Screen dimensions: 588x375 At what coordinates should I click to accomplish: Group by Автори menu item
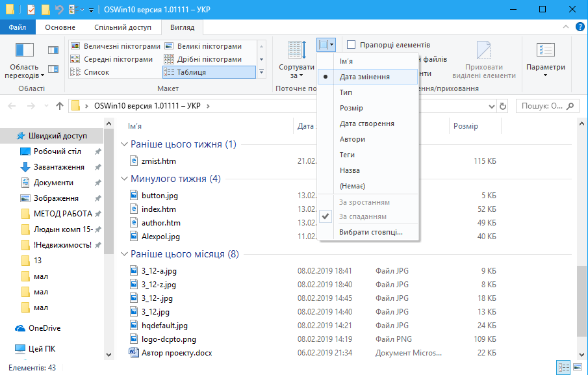368,139
